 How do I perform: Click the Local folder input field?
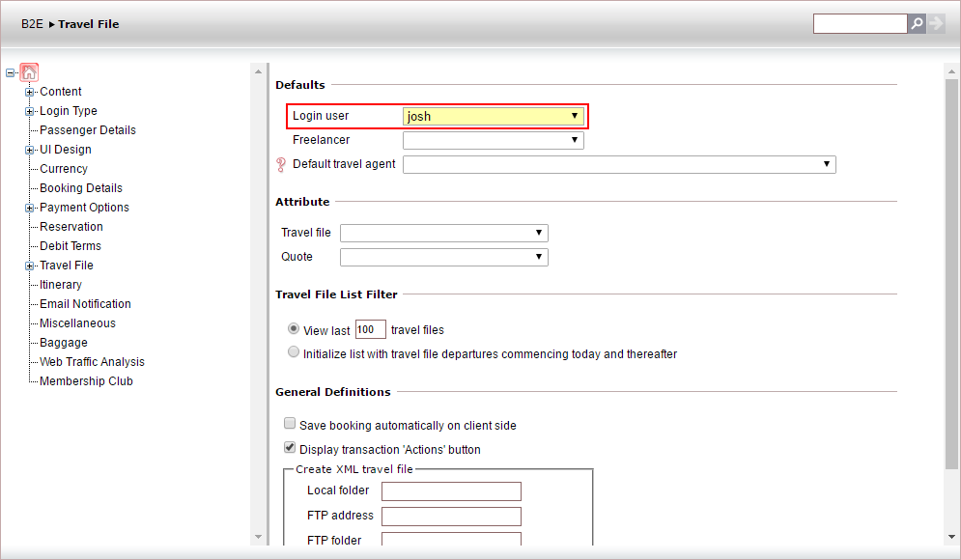451,491
